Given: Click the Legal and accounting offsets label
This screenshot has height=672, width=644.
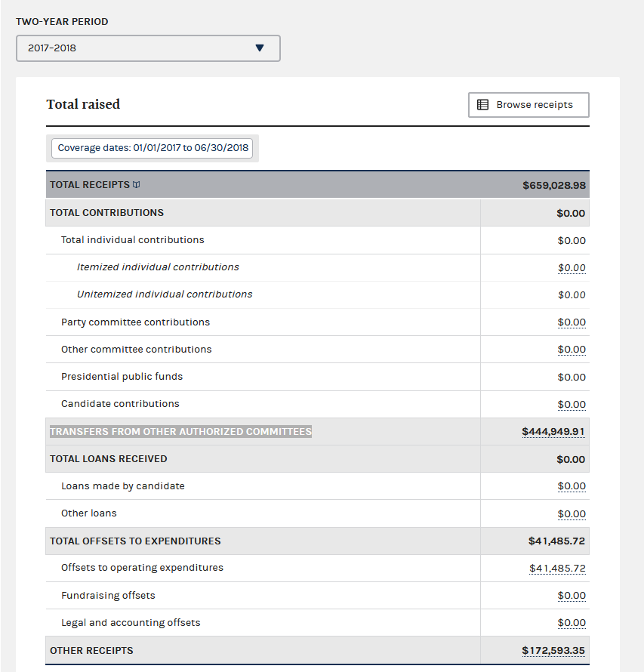Looking at the screenshot, I should coord(131,623).
